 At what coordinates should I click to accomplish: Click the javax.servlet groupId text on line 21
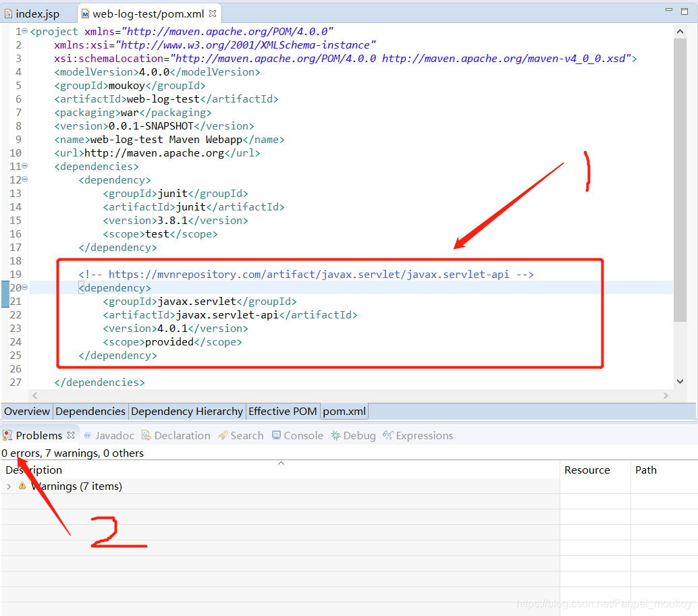click(x=196, y=301)
